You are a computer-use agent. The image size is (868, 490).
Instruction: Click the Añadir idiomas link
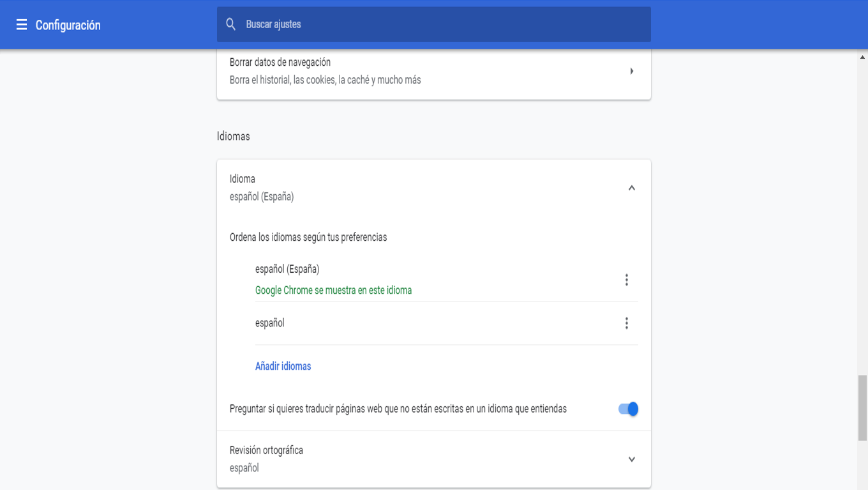point(283,367)
